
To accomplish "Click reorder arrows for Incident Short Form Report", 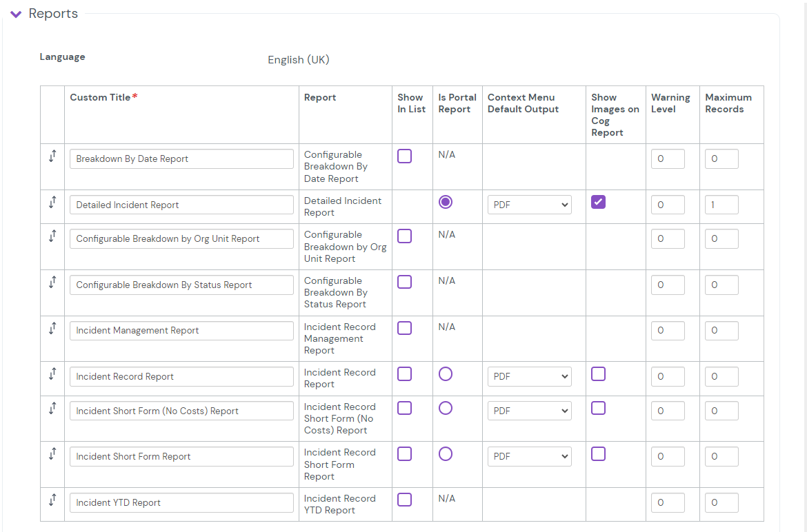I will [x=52, y=453].
